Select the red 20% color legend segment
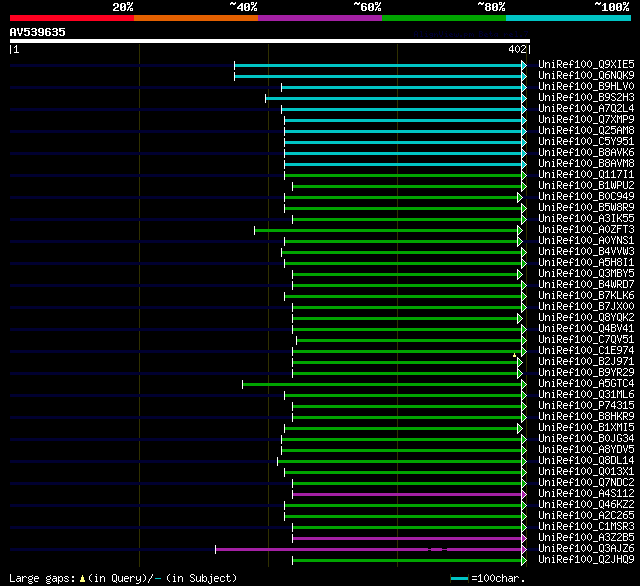 coord(72,18)
